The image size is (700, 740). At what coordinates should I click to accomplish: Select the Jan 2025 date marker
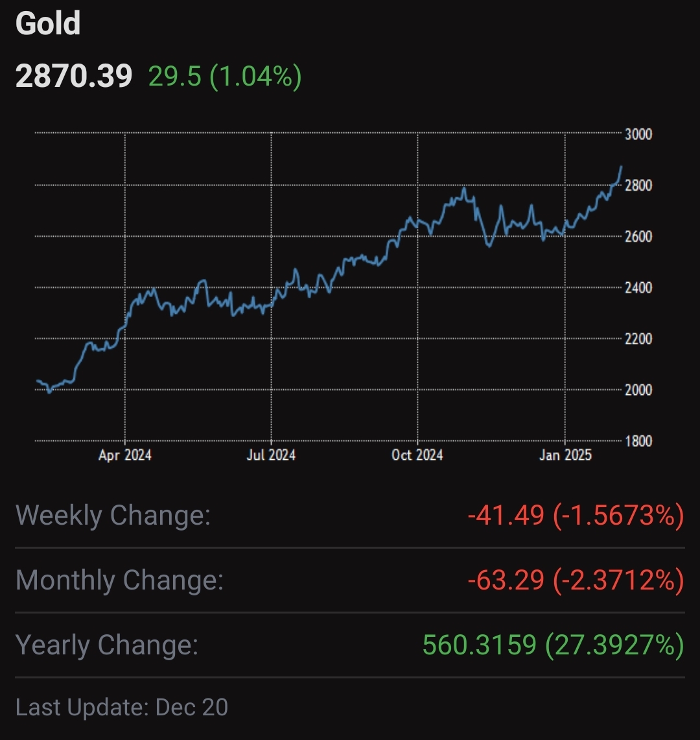pyautogui.click(x=565, y=455)
